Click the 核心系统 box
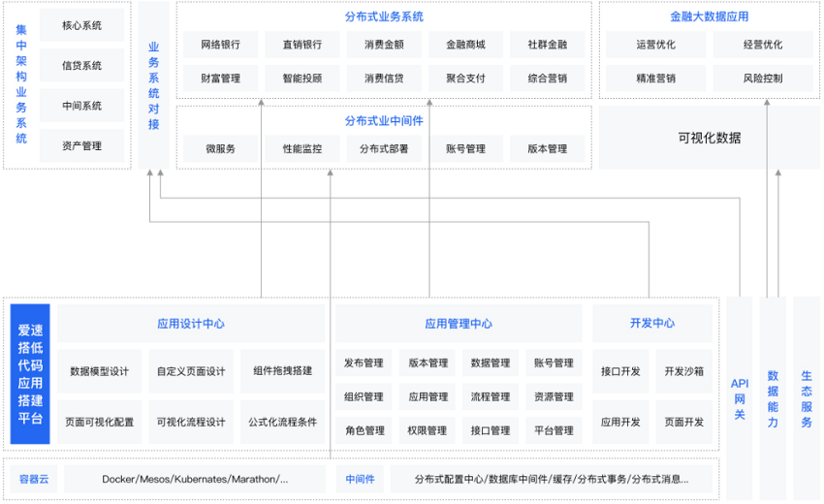Screen dimensions: 824x504 [x=82, y=25]
